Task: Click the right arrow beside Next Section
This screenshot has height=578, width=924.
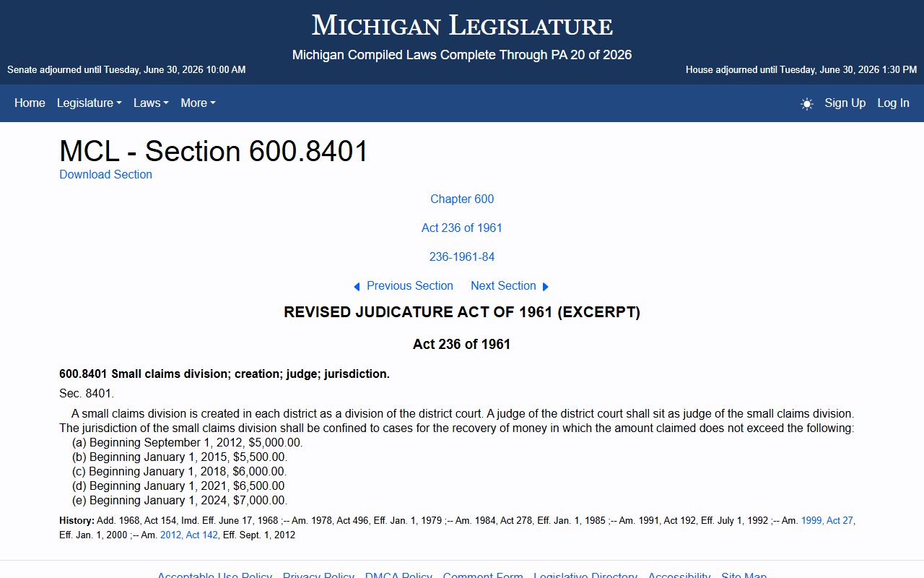Action: click(x=546, y=287)
